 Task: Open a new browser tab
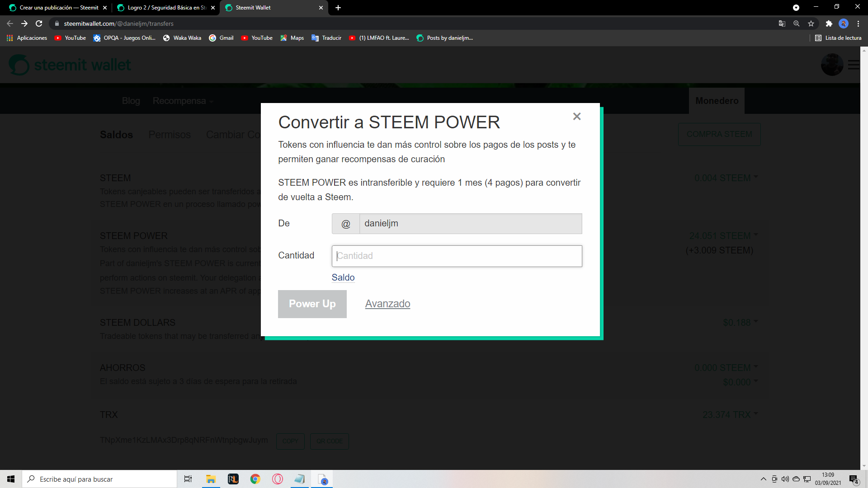click(x=338, y=8)
